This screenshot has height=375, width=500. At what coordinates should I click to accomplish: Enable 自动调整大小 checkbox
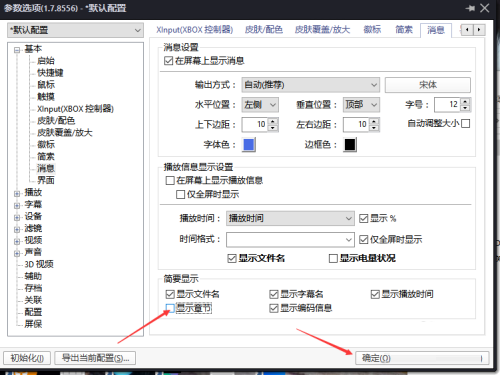(x=466, y=124)
